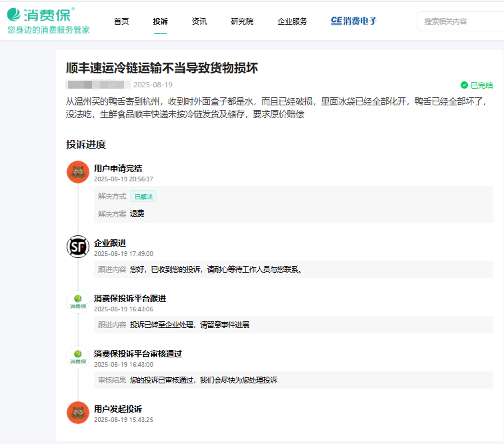
Task: Click the 消费保投诉平台跟进 step title
Action: coord(130,299)
